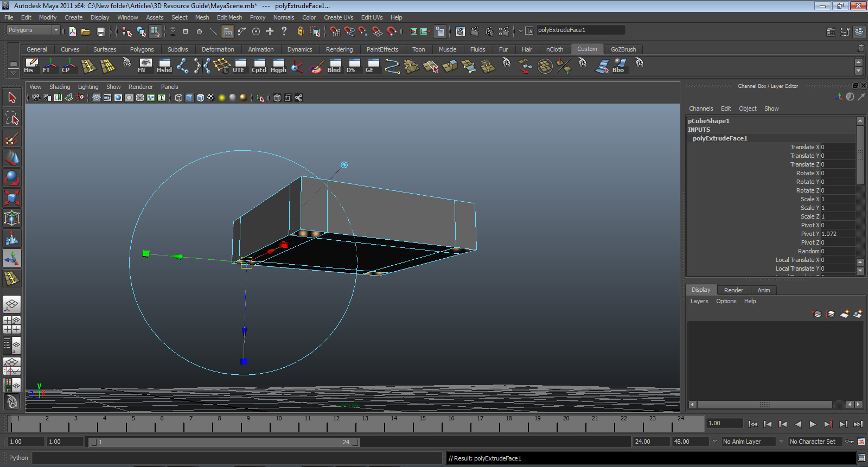Choose the Rotate tool in toolbox
The image size is (868, 467).
pos(12,178)
